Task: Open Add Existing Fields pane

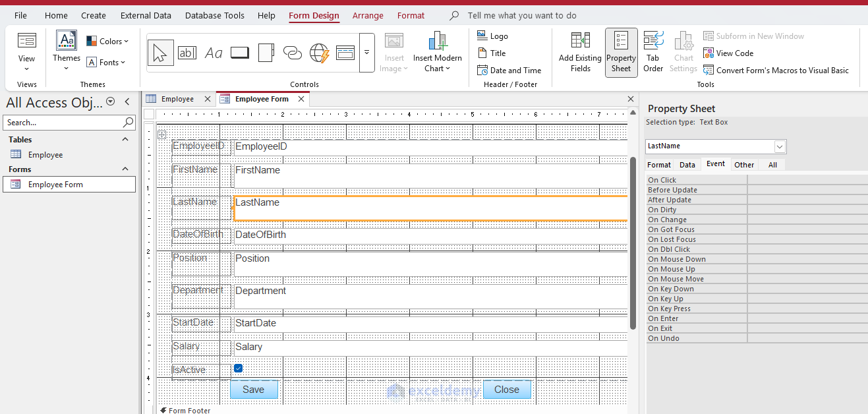Action: pyautogui.click(x=580, y=51)
